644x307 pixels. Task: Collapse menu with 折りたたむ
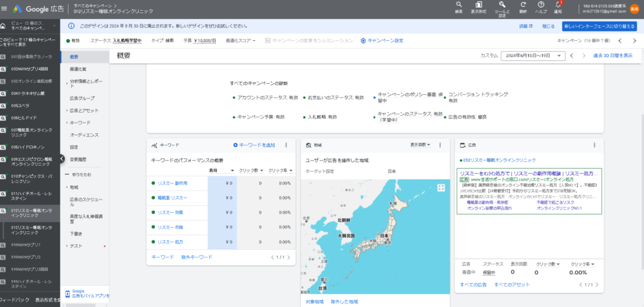pos(79,175)
